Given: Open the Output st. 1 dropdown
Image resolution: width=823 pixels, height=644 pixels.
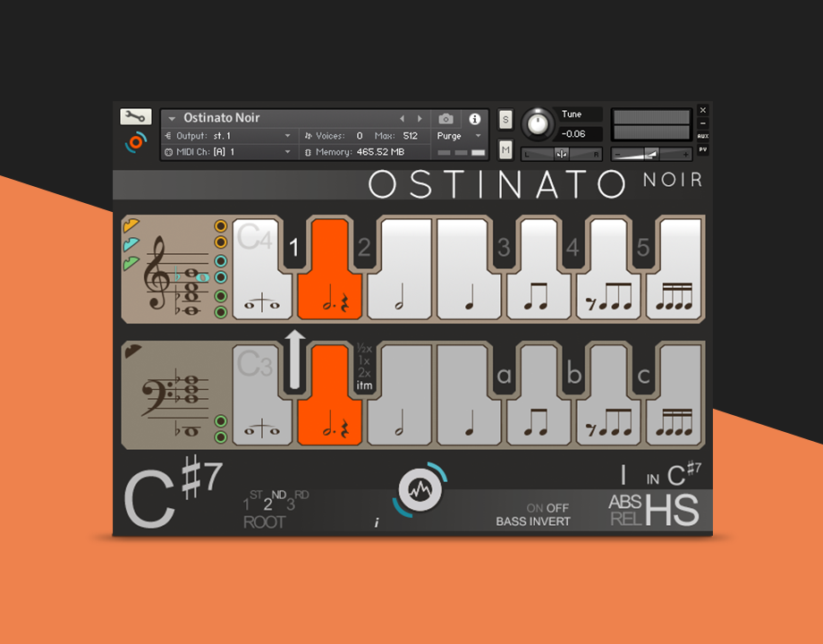Looking at the screenshot, I should click(287, 136).
